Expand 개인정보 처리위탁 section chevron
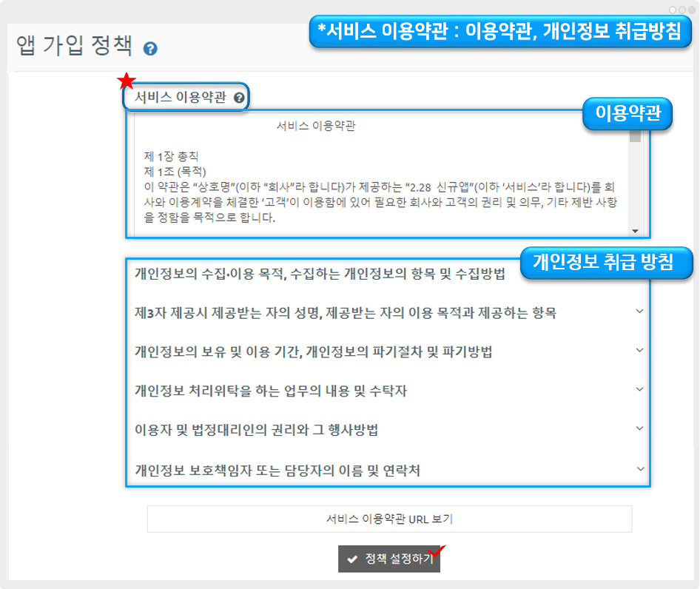 (639, 390)
